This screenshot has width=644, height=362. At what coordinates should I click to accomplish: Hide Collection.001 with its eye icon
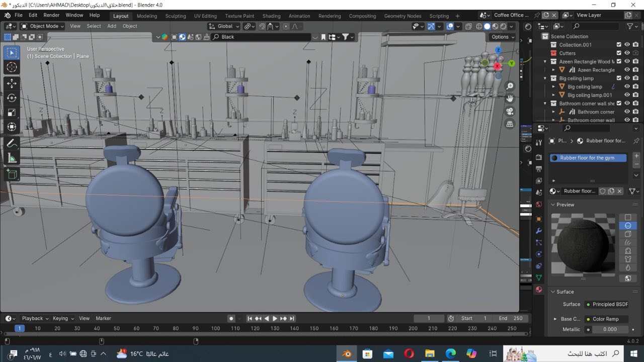coord(627,45)
